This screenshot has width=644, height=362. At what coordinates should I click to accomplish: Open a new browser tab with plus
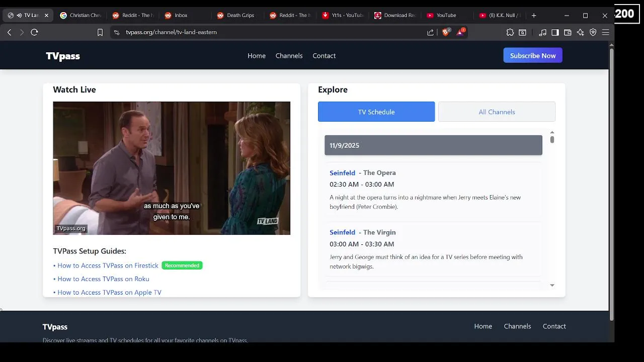coord(534,16)
